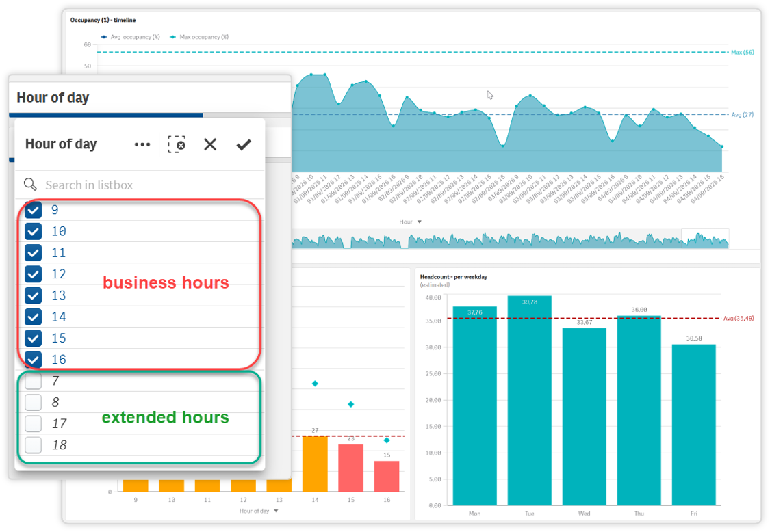The height and width of the screenshot is (532, 770).
Task: Click the 30,58 value label above Fri
Action: click(694, 338)
